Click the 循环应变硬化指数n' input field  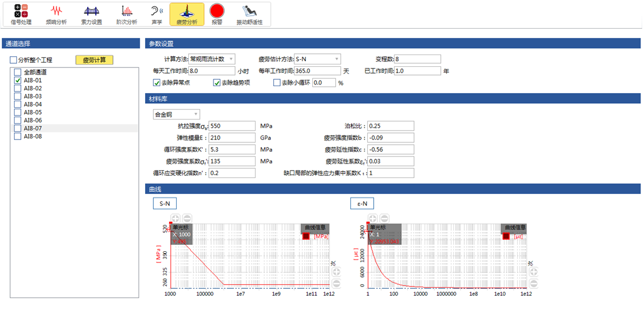(x=232, y=173)
